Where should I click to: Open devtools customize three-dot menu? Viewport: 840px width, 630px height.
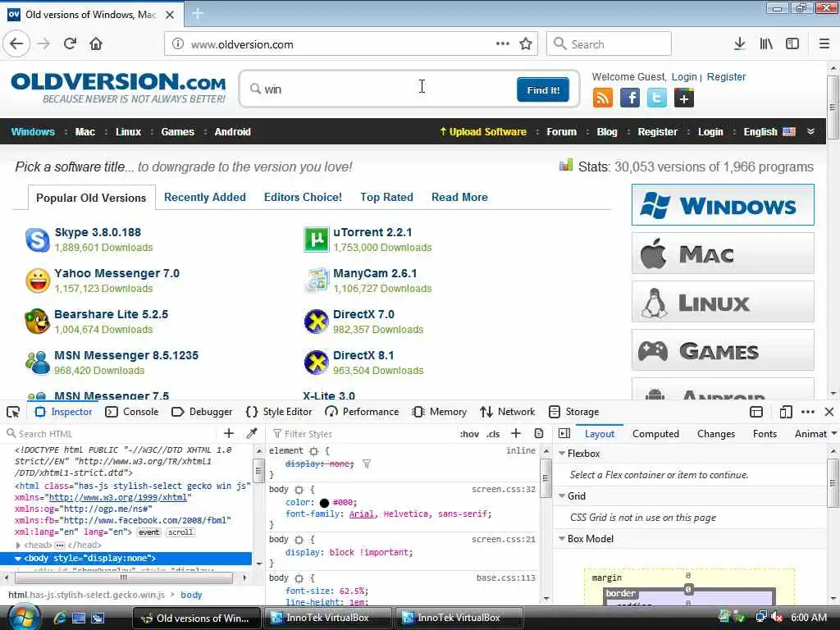pos(808,412)
